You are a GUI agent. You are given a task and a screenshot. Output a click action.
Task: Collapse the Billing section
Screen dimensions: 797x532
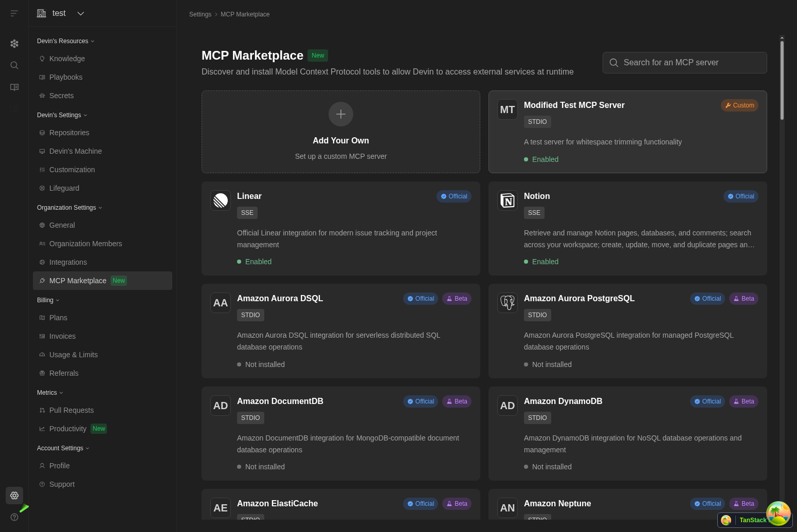pos(48,300)
